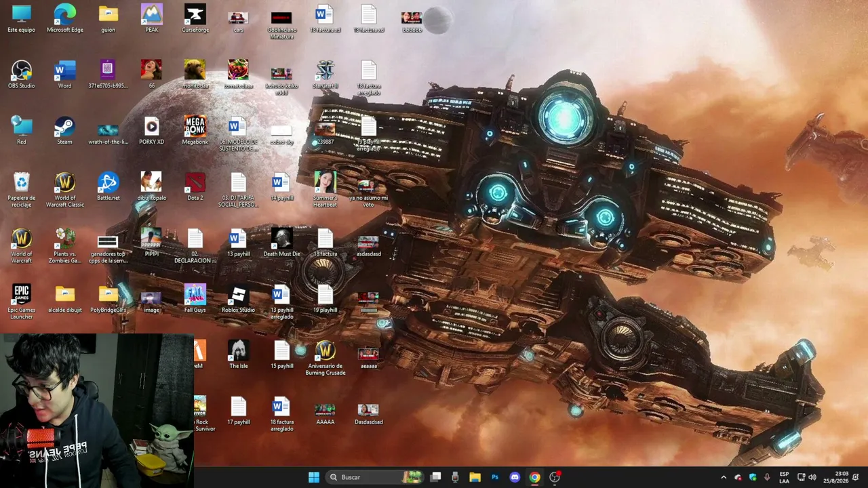The image size is (868, 488).
Task: Select the Aniversario de Burning Crusade shortcut
Action: pyautogui.click(x=325, y=358)
